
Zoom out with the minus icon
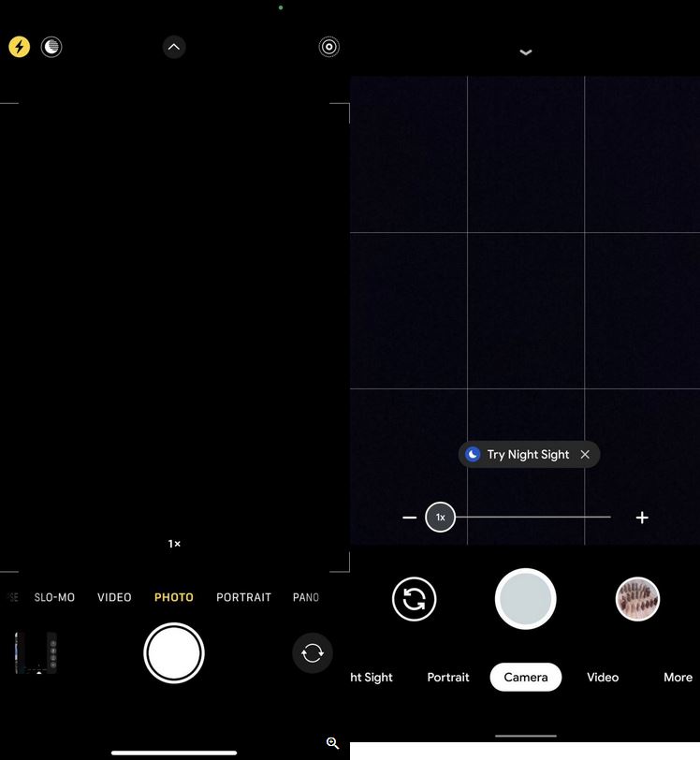409,518
